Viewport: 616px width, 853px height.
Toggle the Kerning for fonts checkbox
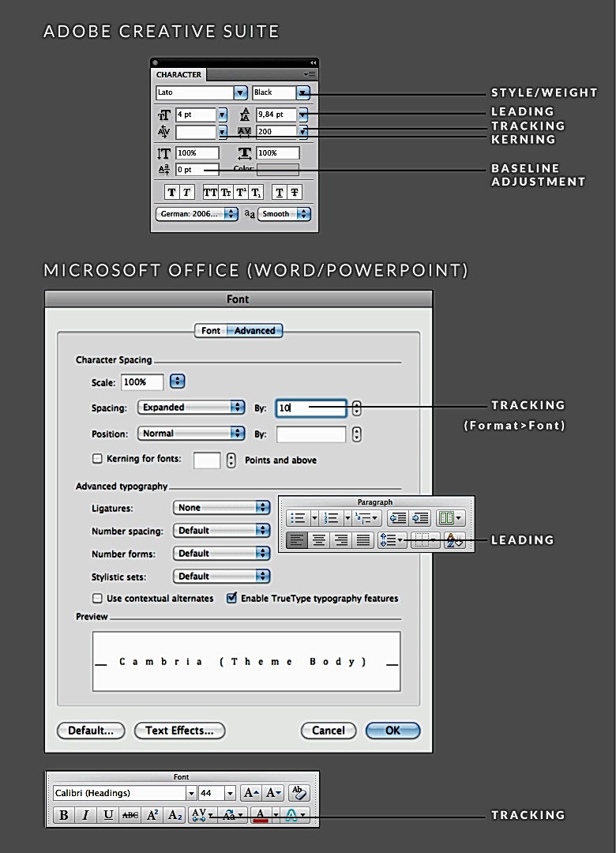pos(97,459)
